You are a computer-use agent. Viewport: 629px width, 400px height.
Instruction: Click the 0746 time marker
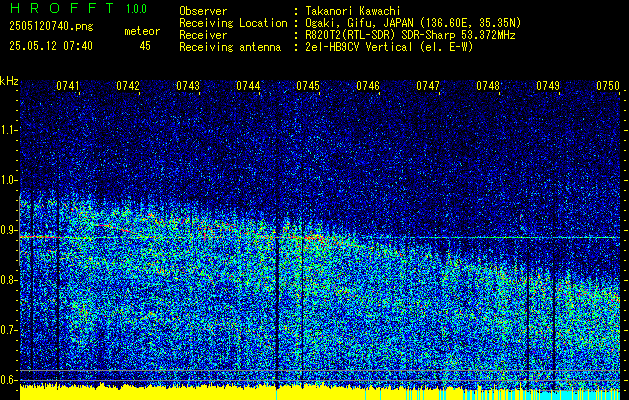[368, 86]
